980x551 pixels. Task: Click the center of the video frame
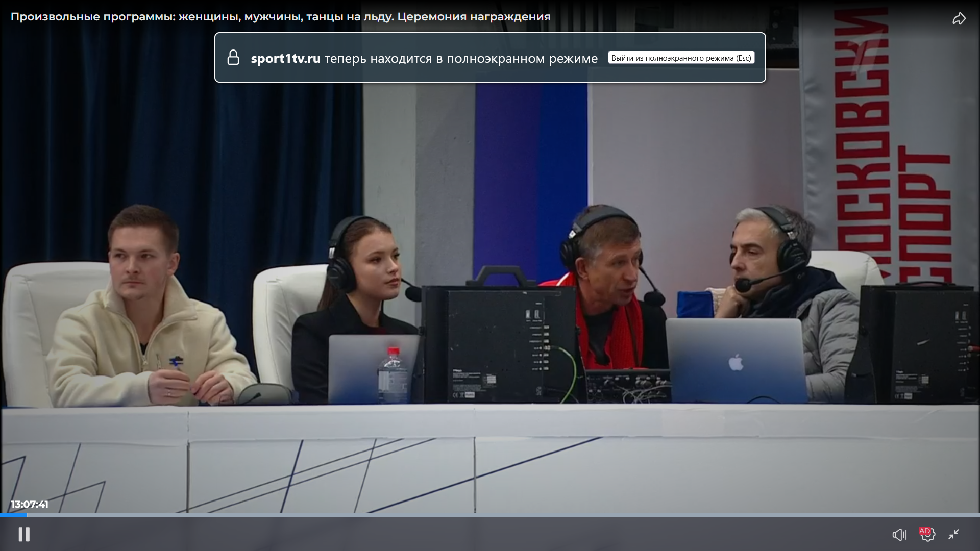click(x=490, y=275)
